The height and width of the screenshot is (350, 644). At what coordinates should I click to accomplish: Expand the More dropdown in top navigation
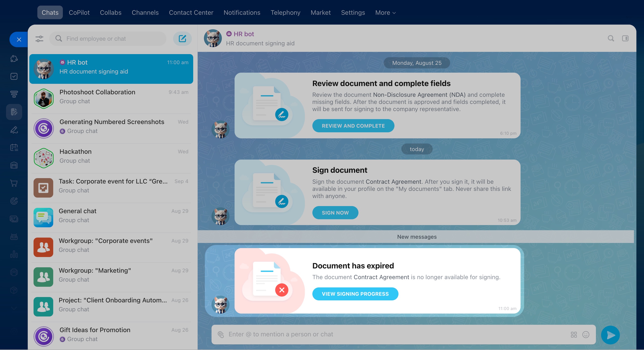[x=385, y=13]
